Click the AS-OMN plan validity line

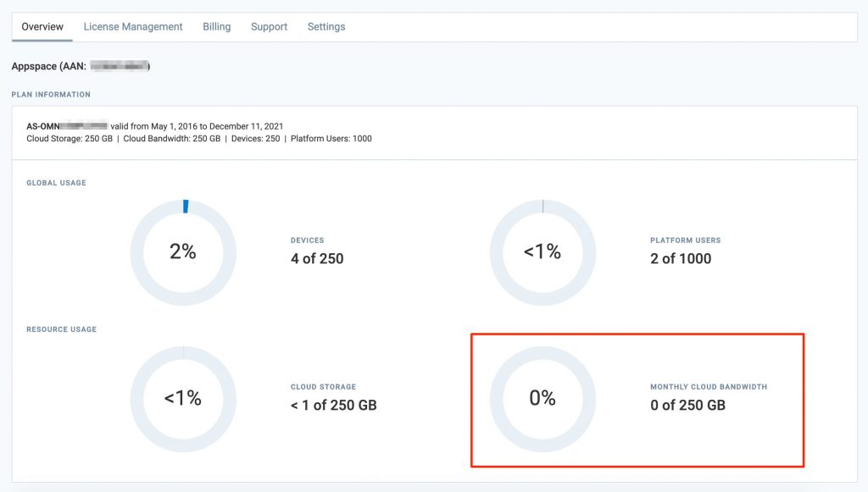[155, 126]
